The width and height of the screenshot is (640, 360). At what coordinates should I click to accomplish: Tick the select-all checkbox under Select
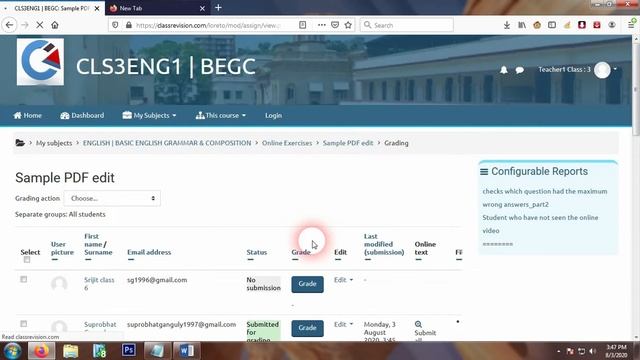[x=27, y=260]
